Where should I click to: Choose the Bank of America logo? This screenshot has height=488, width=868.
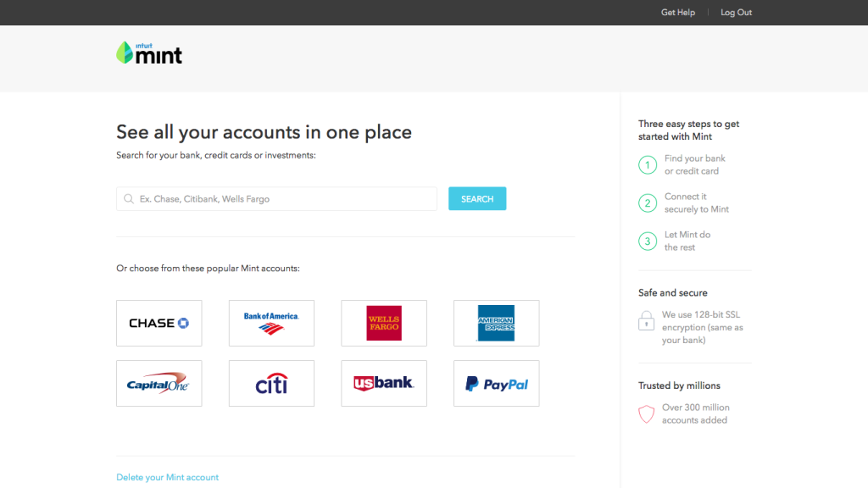tap(271, 323)
